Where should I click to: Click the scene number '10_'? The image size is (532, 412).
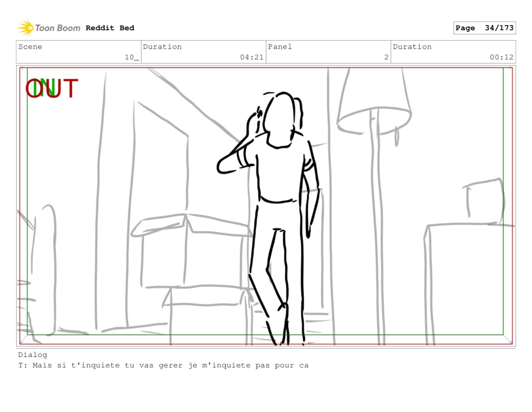(x=132, y=57)
